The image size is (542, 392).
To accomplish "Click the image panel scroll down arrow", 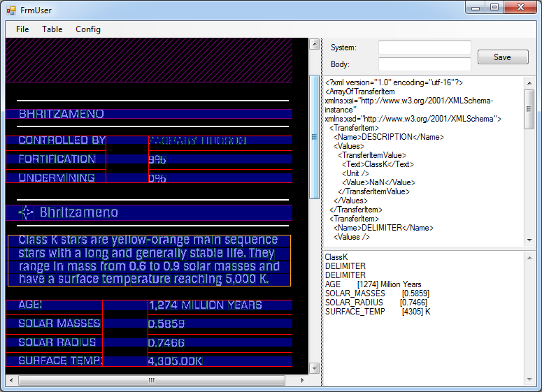I will coord(314,368).
